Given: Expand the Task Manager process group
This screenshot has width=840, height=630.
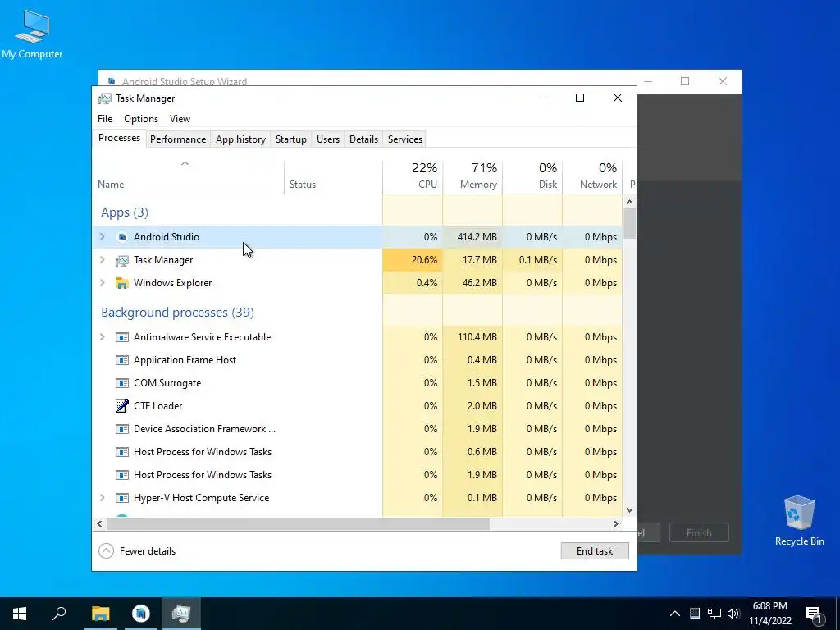Looking at the screenshot, I should pos(103,260).
